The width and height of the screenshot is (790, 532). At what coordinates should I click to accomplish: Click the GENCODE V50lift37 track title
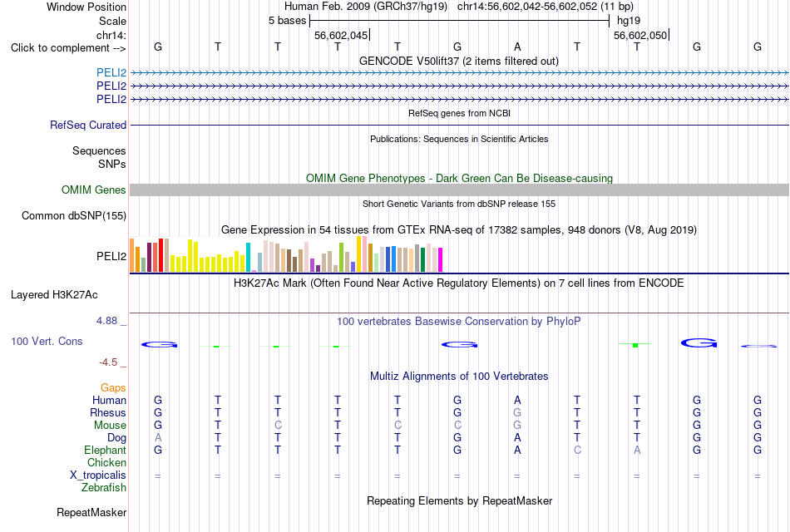pos(459,61)
